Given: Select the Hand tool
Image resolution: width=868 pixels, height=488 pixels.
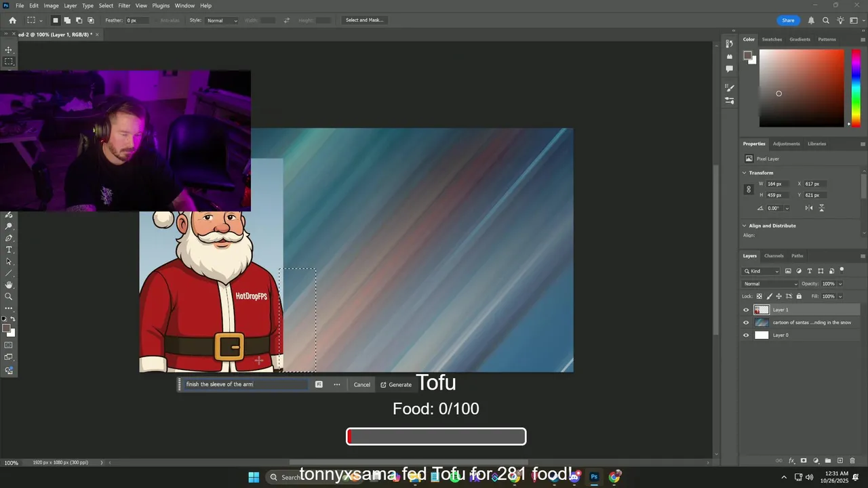Looking at the screenshot, I should point(9,285).
